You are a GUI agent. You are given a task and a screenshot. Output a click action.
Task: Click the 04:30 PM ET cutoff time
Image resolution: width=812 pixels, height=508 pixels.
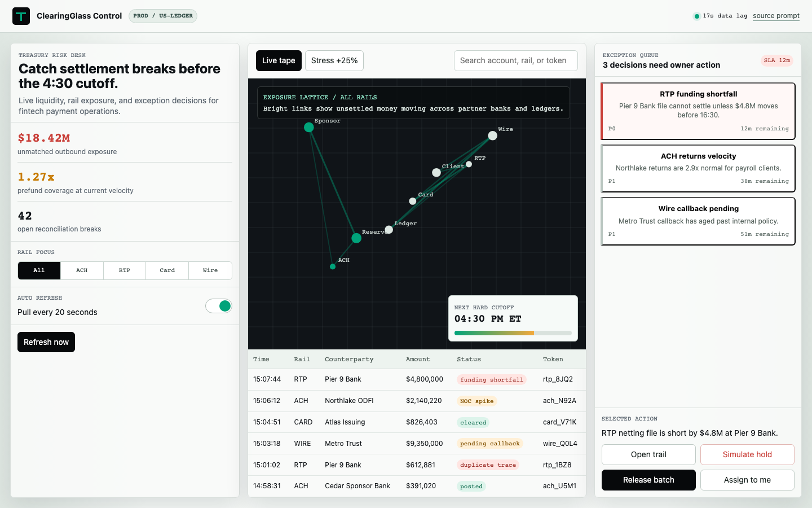(488, 319)
